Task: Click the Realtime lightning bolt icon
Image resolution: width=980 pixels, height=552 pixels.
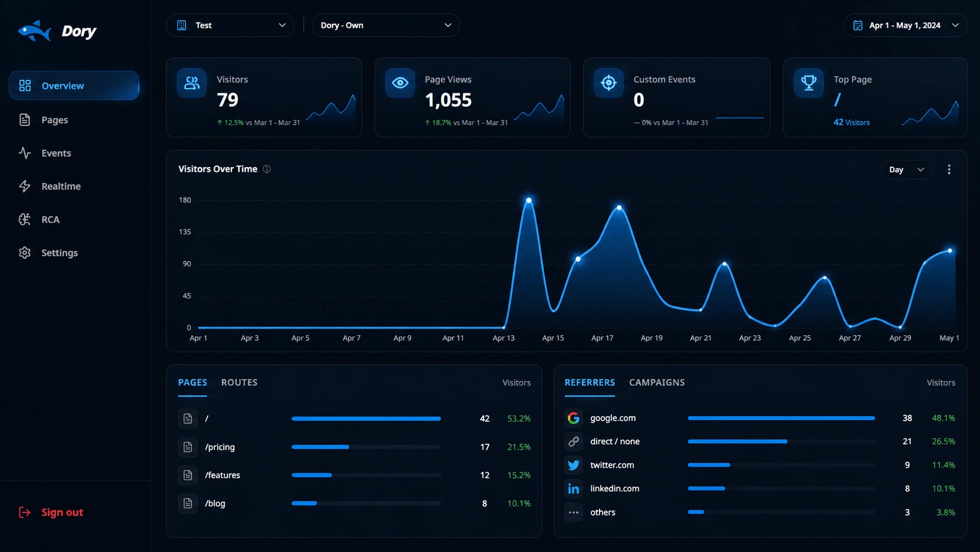Action: (25, 186)
